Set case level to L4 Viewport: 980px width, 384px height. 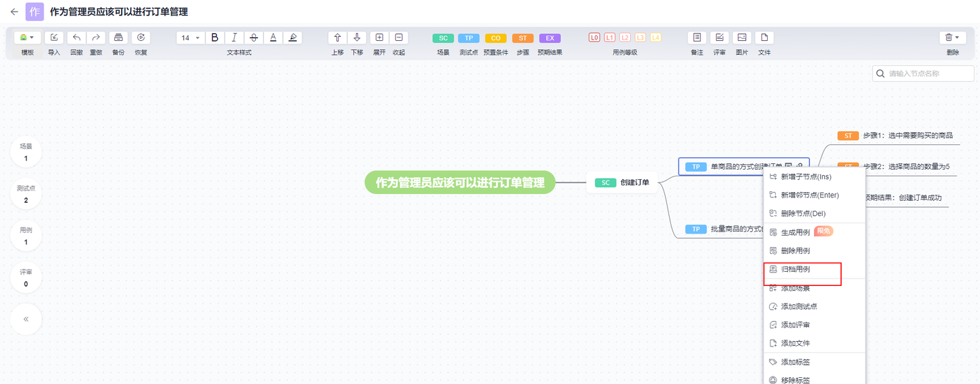(x=655, y=37)
